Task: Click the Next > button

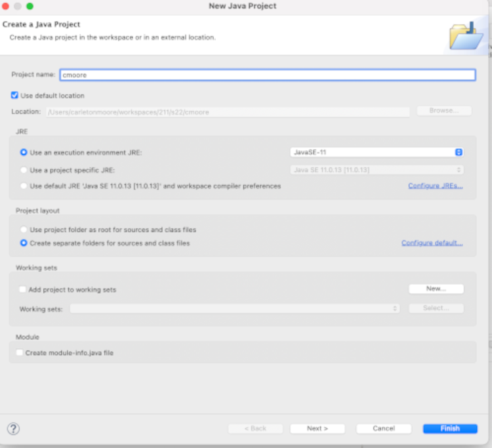Action: 318,428
